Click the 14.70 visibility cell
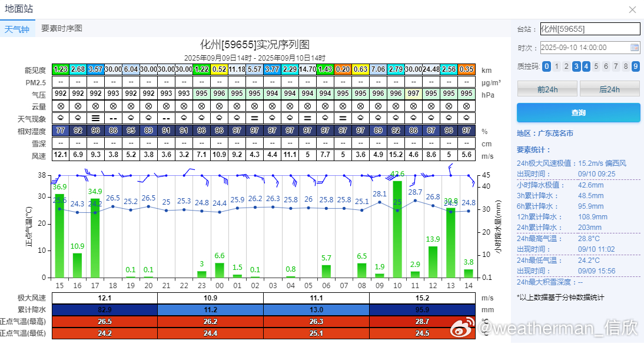This screenshot has height=344, width=644. [308, 69]
